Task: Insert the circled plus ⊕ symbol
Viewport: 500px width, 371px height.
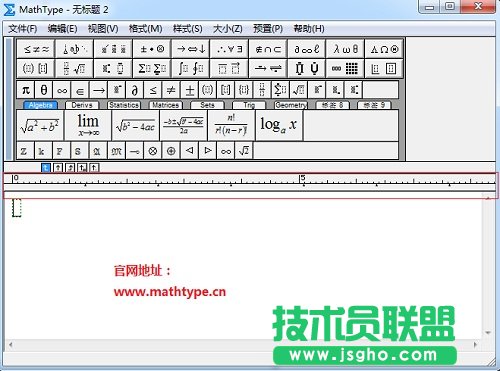Action: (x=171, y=151)
